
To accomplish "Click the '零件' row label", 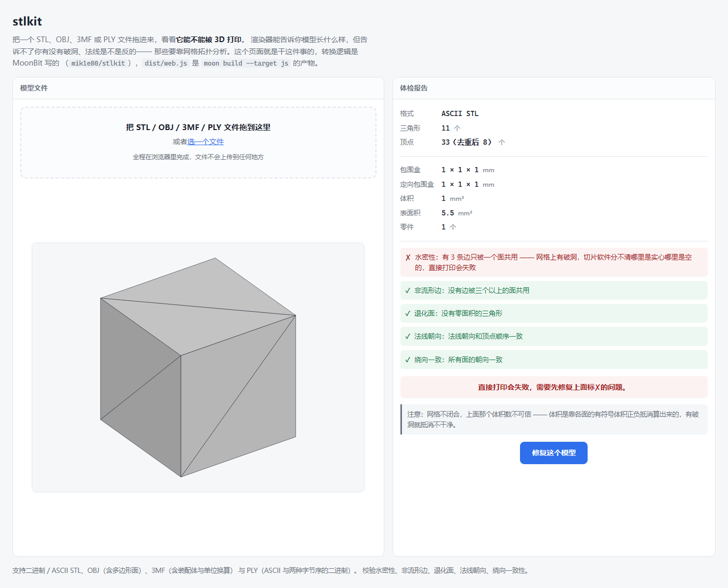I will click(x=407, y=227).
